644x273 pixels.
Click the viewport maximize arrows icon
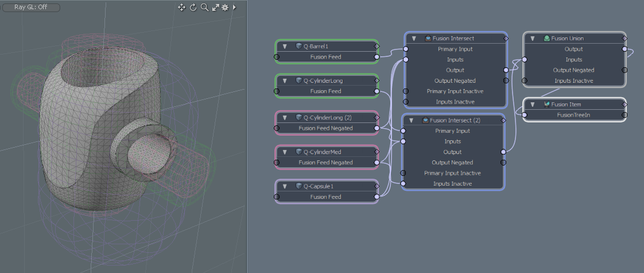coord(215,7)
